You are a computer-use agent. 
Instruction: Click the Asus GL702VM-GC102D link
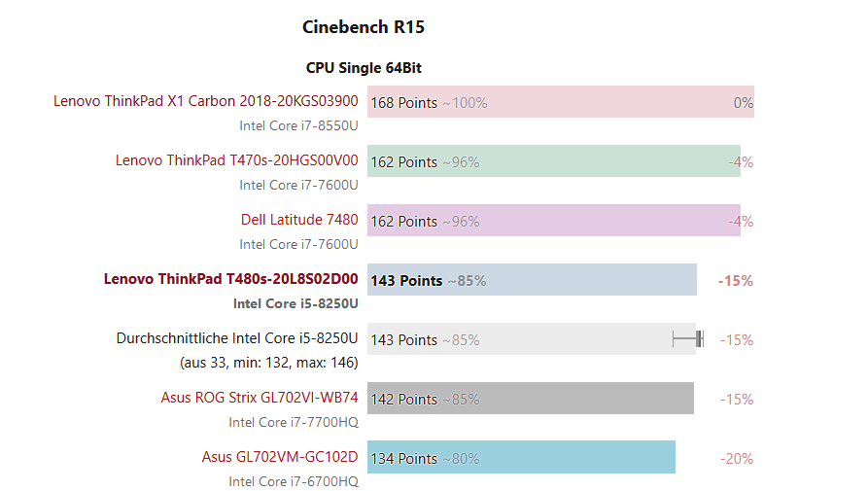click(280, 457)
